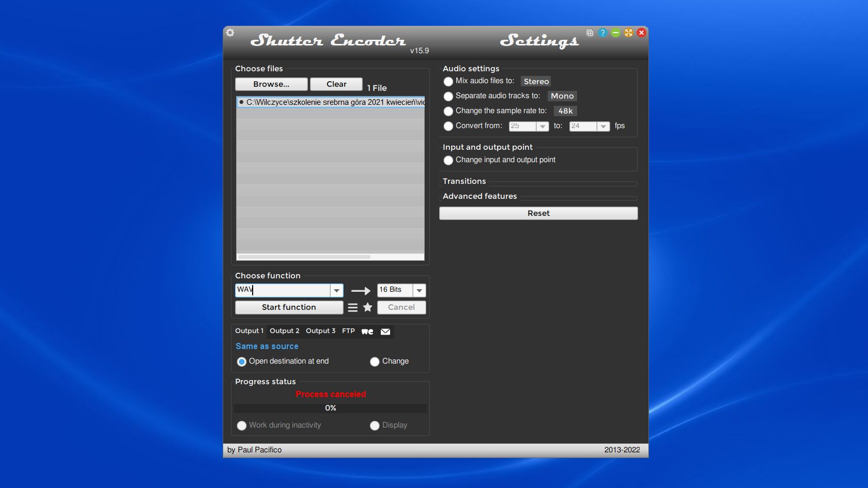The image size is (868, 488).
Task: Click the Process canceled status text
Action: point(331,395)
